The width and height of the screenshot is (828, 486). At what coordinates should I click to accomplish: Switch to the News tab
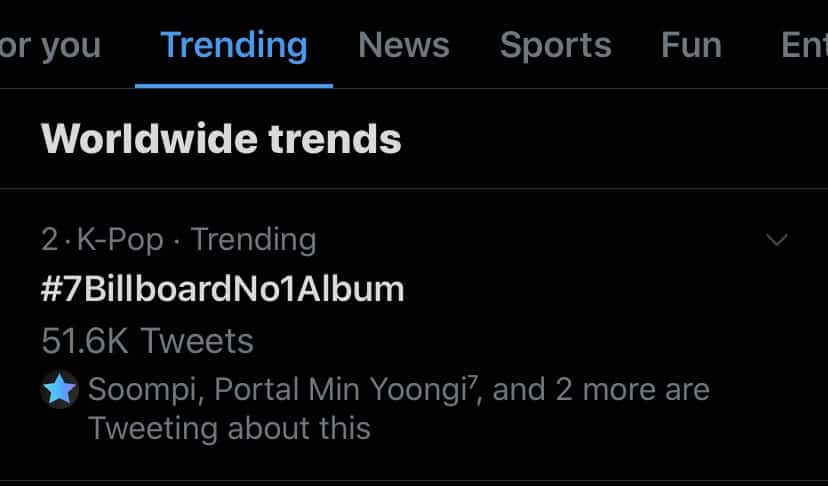(404, 45)
